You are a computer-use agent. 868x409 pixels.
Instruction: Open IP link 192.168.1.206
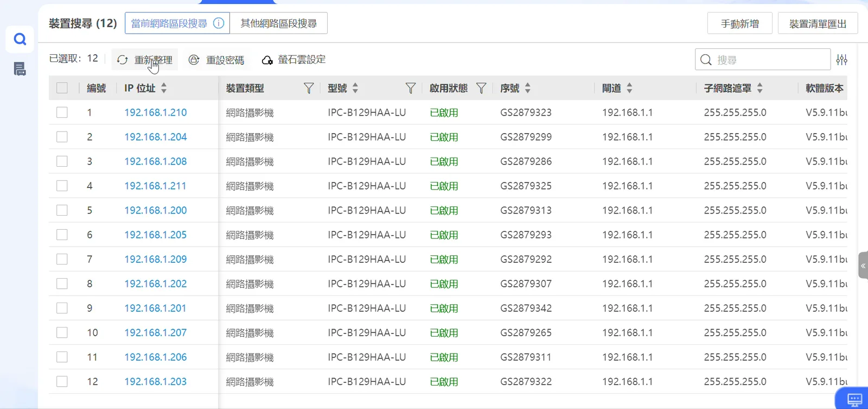tap(155, 357)
